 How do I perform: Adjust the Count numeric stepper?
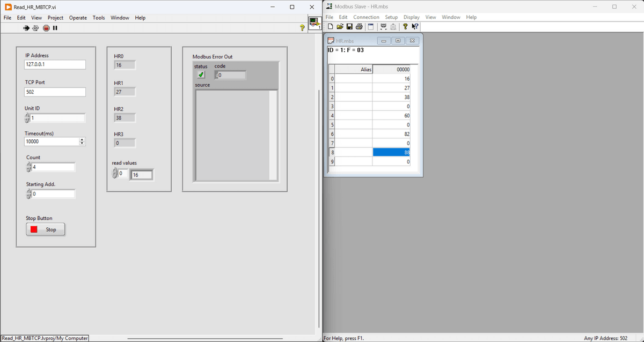[x=29, y=167]
